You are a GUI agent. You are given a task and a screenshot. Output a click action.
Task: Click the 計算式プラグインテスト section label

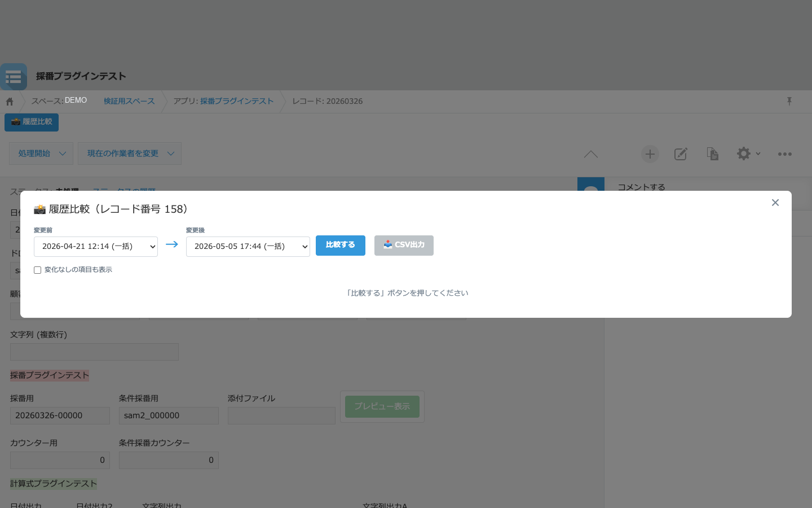coord(54,484)
